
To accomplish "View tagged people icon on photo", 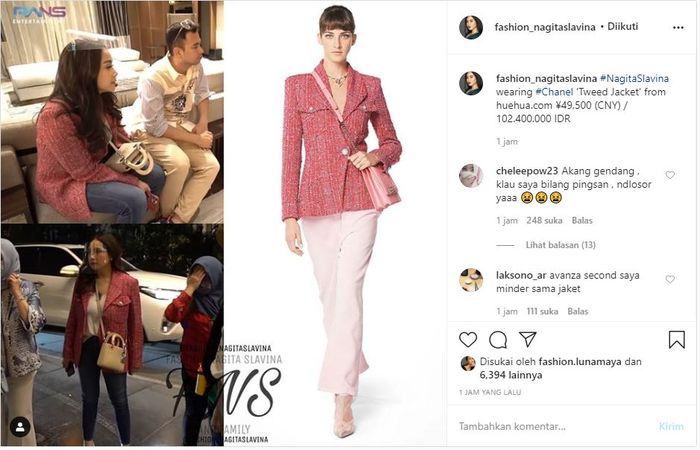I will [x=20, y=427].
